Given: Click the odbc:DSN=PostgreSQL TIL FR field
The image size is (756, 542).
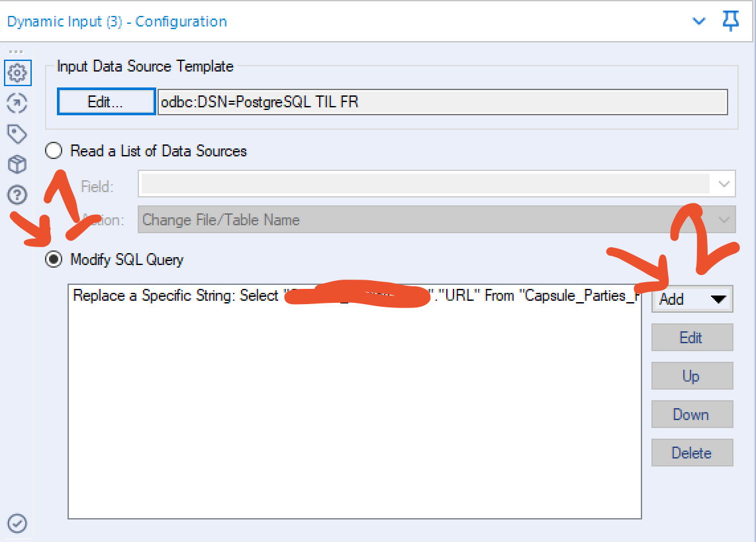Looking at the screenshot, I should [442, 101].
